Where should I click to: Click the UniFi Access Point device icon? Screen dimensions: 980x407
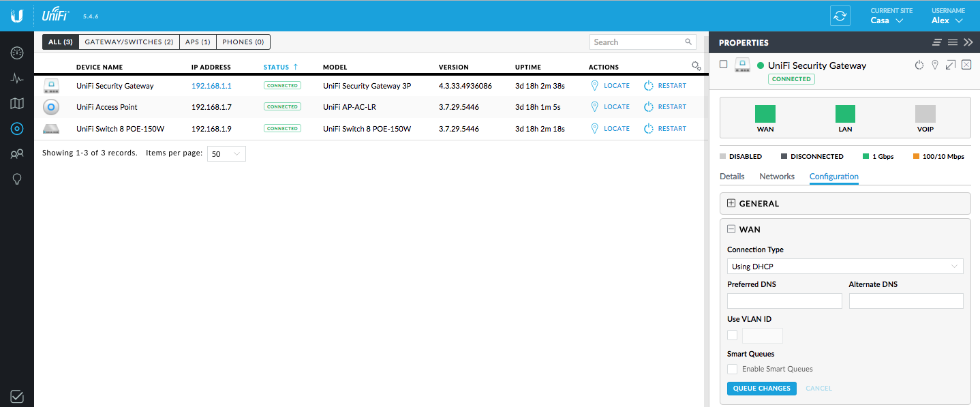pos(51,107)
